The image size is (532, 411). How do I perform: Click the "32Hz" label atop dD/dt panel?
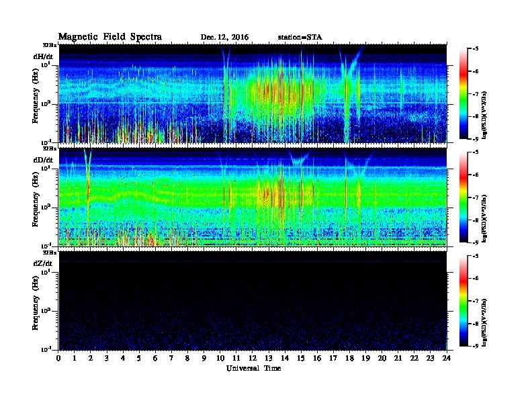click(x=50, y=148)
